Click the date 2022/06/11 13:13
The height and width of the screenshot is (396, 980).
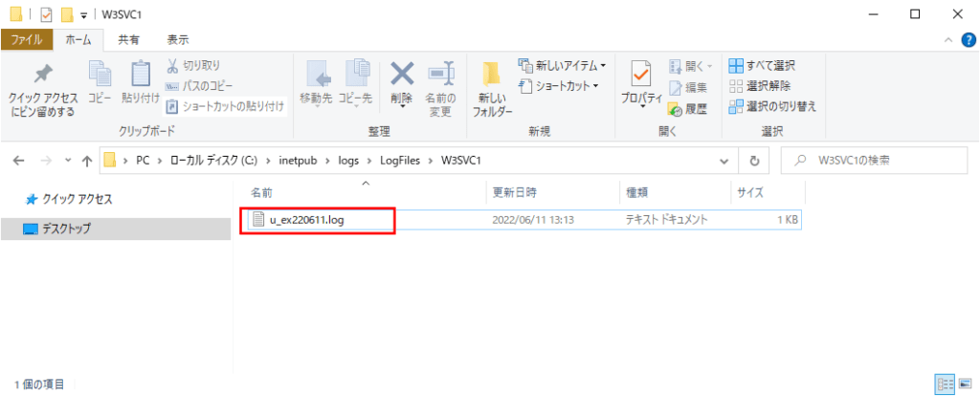point(532,220)
